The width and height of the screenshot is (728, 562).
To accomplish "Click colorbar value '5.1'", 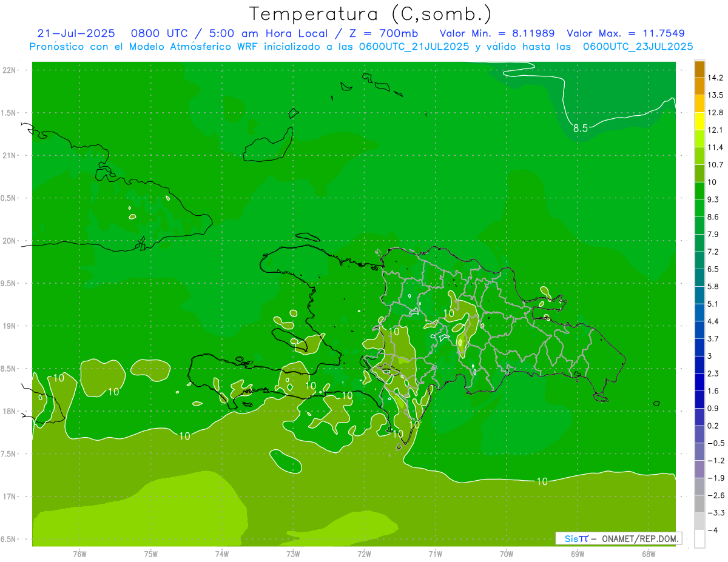I will click(713, 304).
